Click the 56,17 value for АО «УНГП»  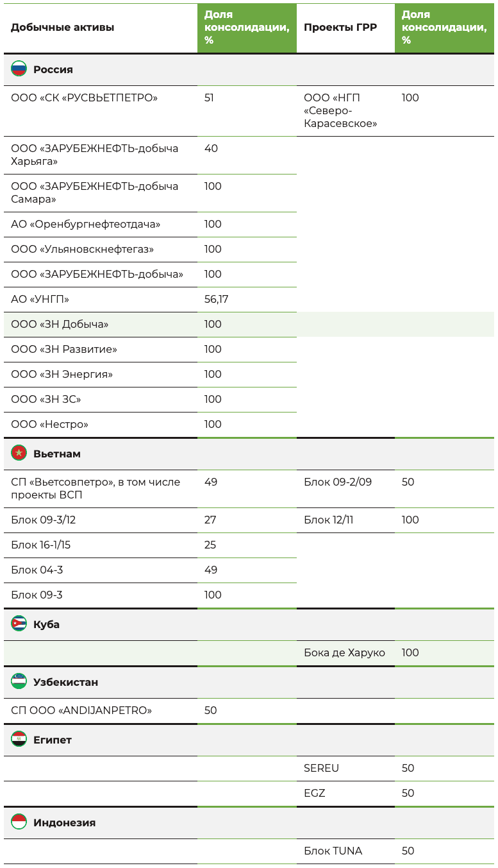[x=217, y=300]
